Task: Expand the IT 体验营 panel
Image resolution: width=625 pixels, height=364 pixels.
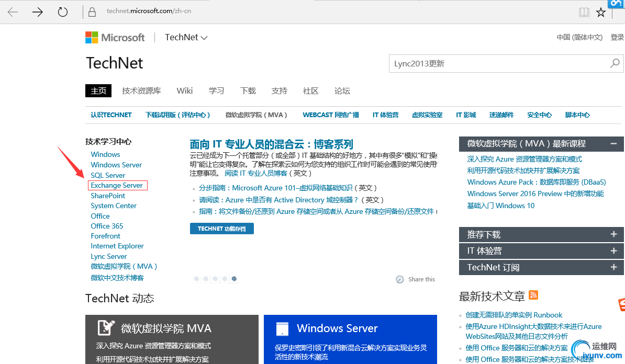Action: (614, 251)
